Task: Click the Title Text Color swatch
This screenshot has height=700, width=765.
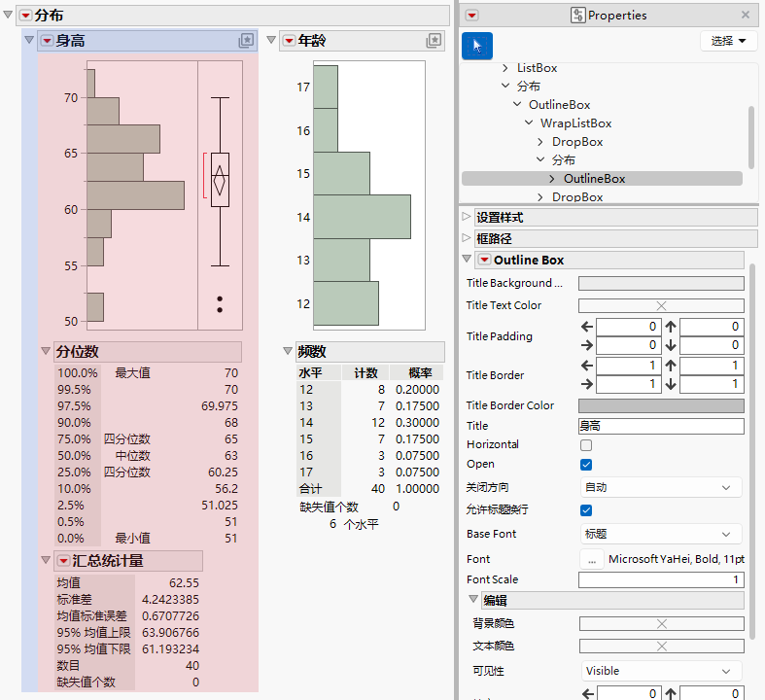Action: (661, 306)
